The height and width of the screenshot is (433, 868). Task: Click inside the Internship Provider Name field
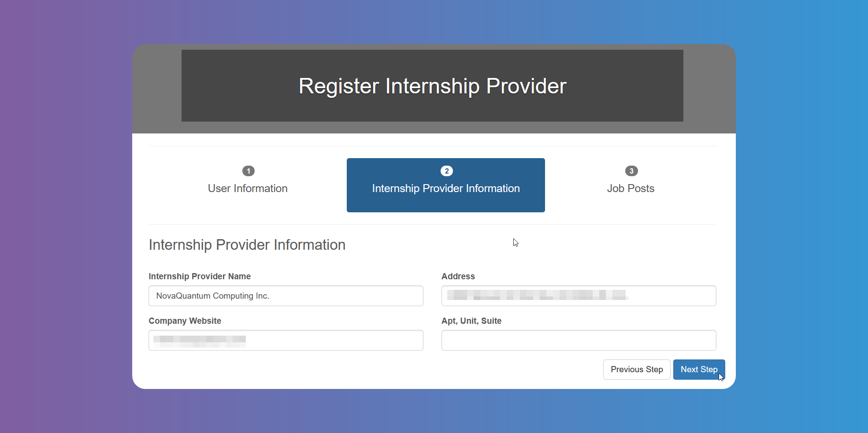286,296
